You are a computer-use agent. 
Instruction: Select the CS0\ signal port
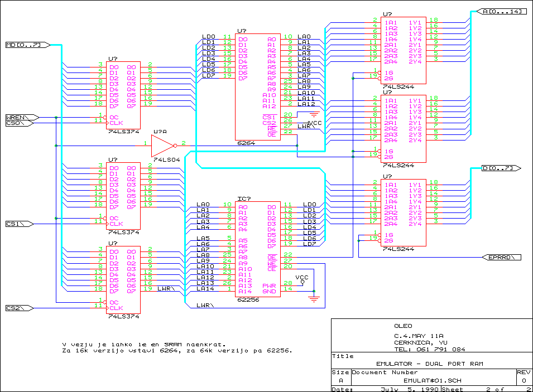(20, 123)
